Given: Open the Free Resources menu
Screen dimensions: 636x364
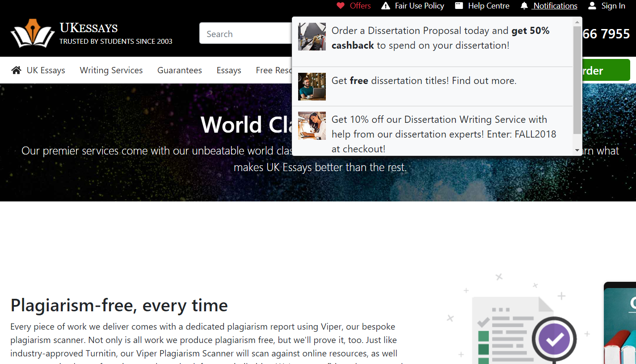Looking at the screenshot, I should 274,70.
